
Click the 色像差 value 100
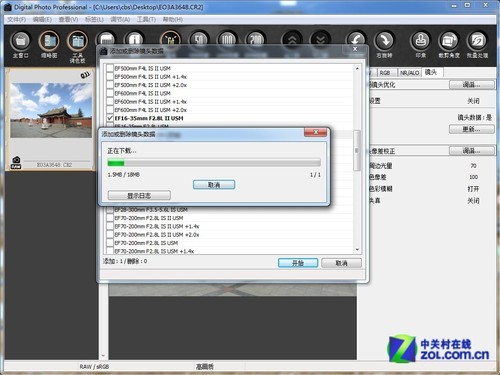(473, 177)
